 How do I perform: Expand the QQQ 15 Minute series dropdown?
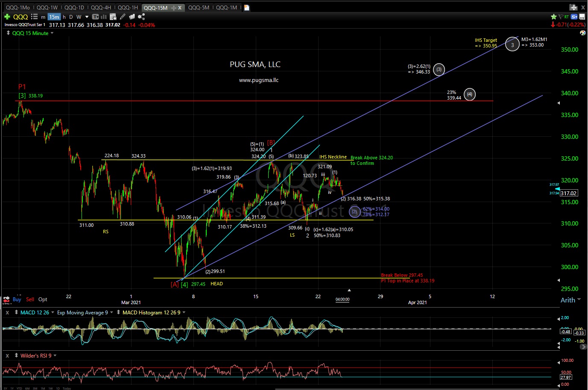[x=52, y=33]
